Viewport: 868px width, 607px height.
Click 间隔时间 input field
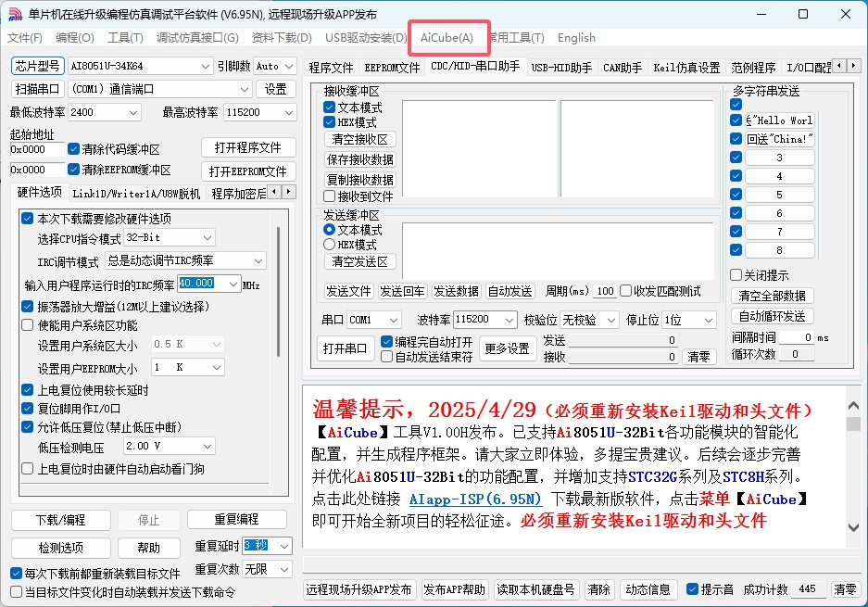(796, 337)
